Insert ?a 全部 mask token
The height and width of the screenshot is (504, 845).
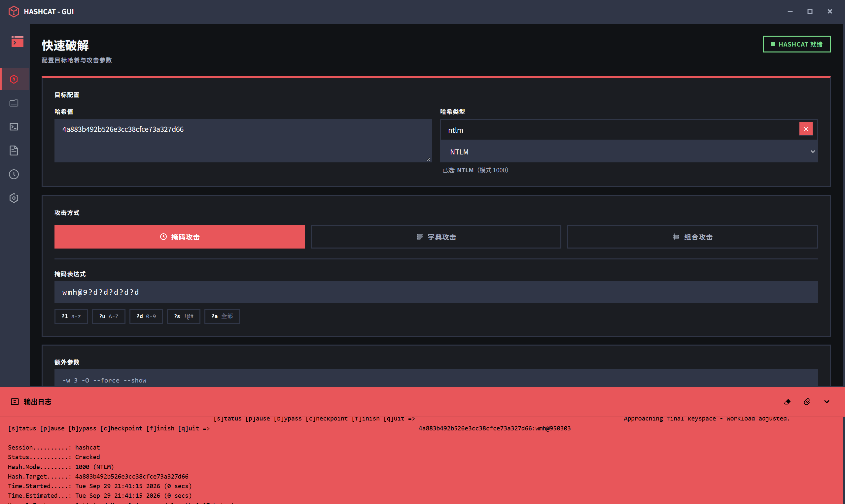(x=222, y=316)
